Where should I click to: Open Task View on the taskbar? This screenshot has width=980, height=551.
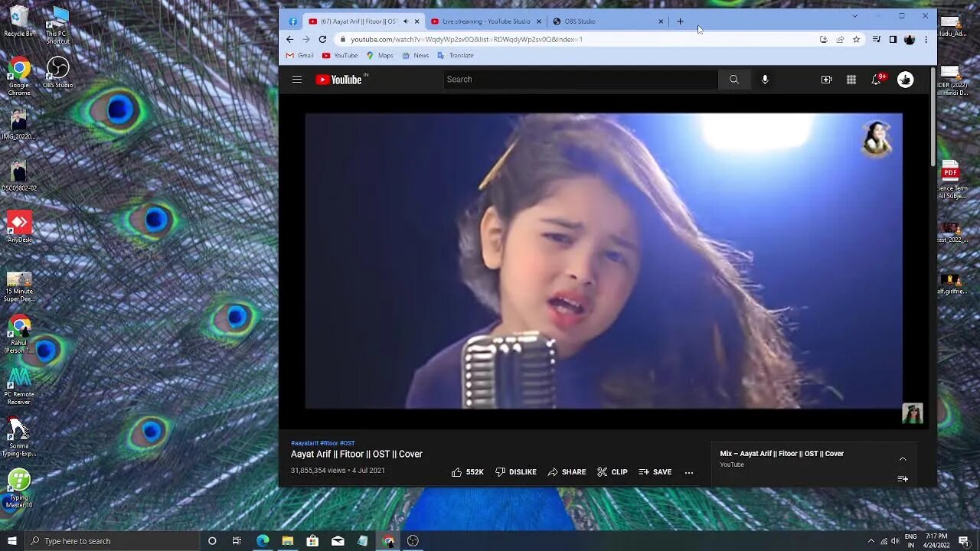click(237, 541)
